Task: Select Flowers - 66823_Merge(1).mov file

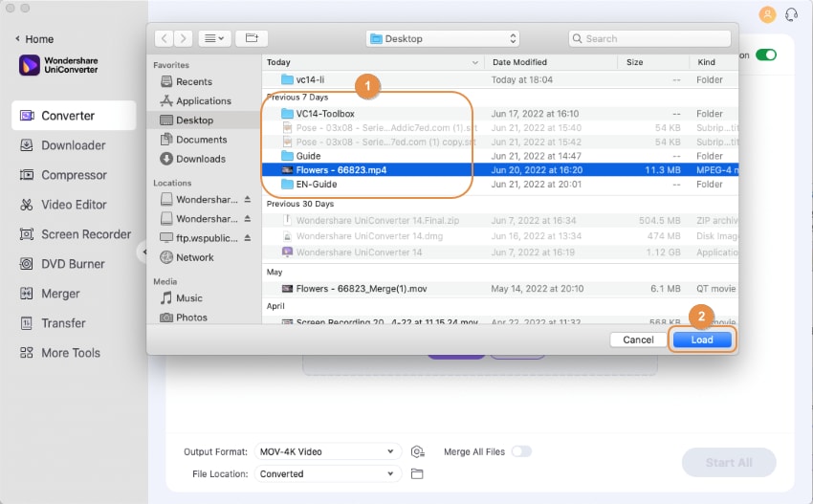Action: point(500,289)
